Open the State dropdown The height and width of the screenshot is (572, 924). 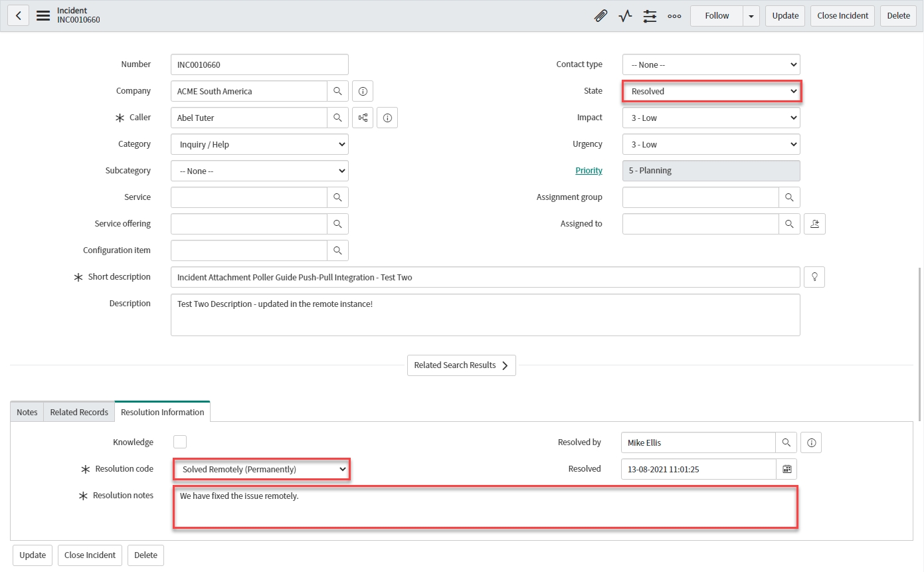(x=711, y=91)
